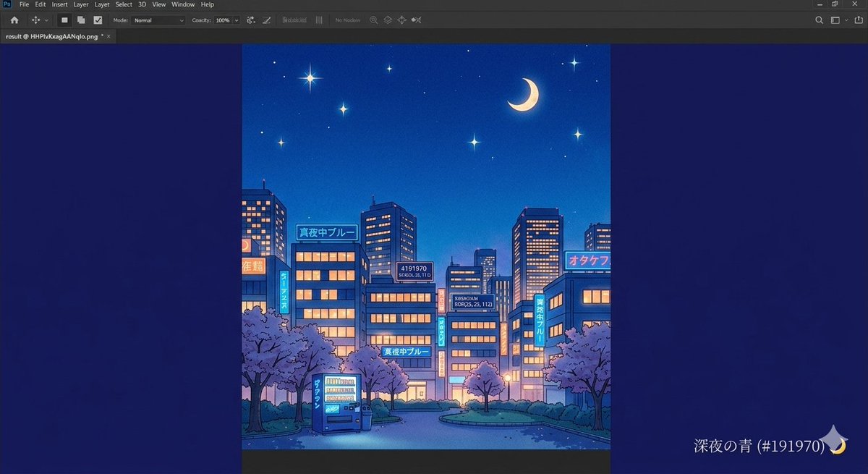Open the Insert menu

pyautogui.click(x=59, y=4)
